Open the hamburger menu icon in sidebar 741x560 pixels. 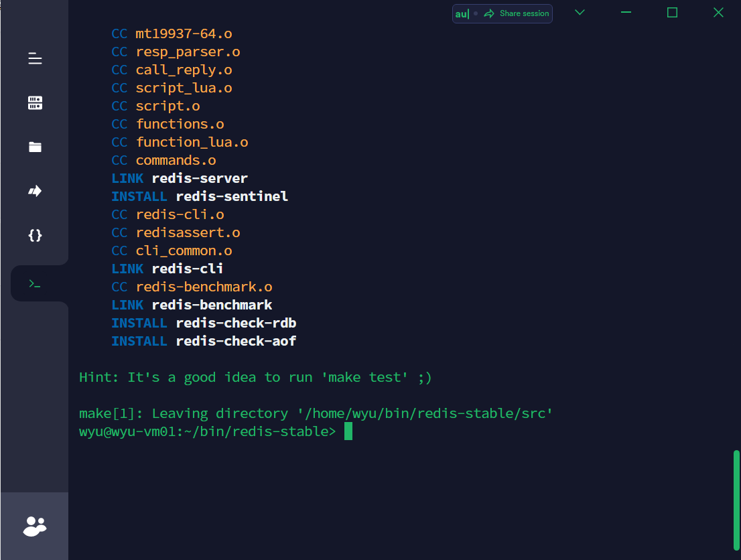point(35,58)
